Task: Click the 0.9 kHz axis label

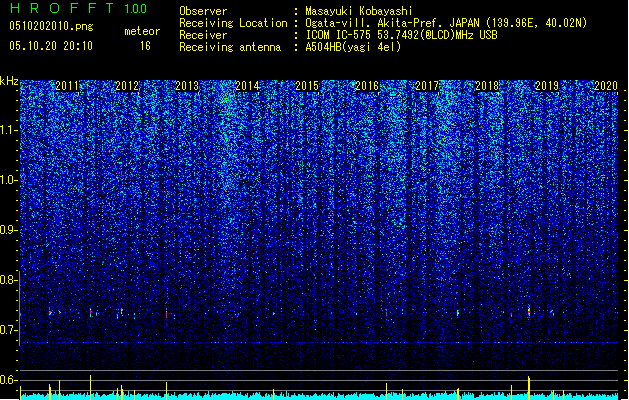Action: pos(9,230)
